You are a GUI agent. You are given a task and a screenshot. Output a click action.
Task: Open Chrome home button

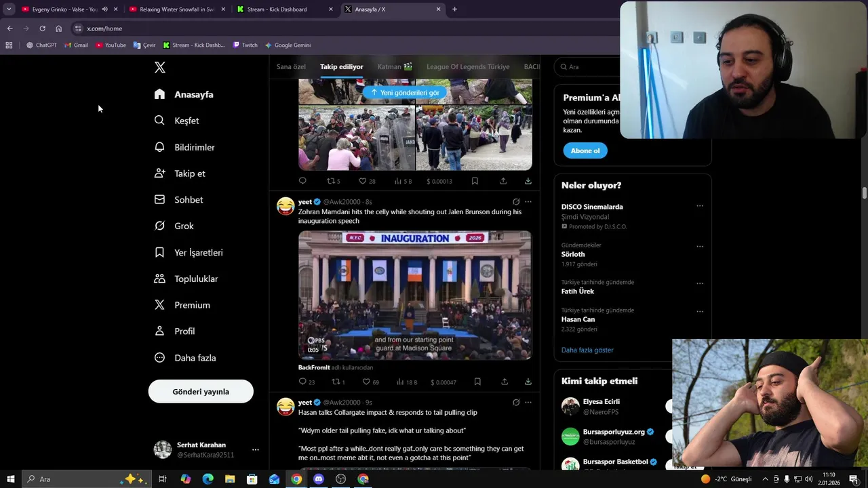[x=58, y=28]
